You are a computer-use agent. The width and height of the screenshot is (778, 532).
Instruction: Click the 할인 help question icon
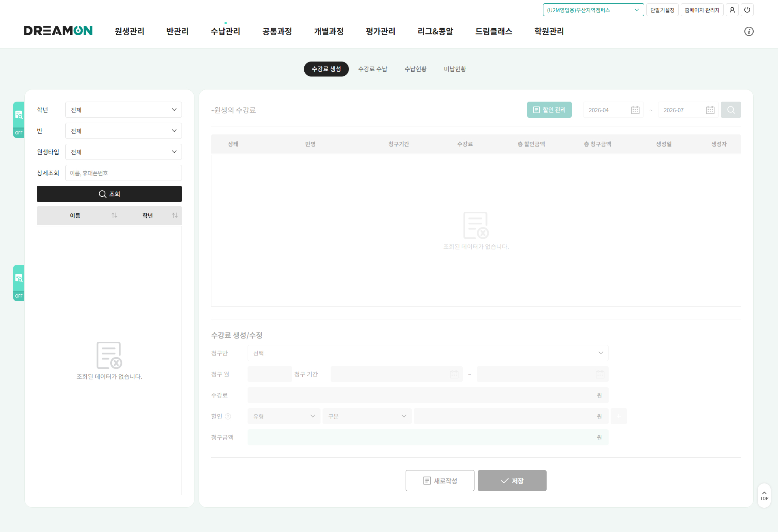tap(228, 416)
